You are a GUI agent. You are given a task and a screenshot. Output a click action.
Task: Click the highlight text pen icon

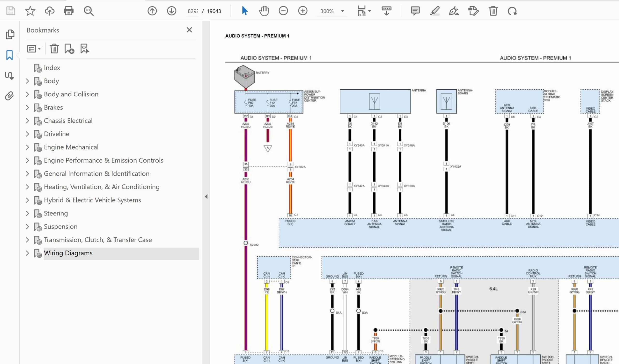(434, 11)
